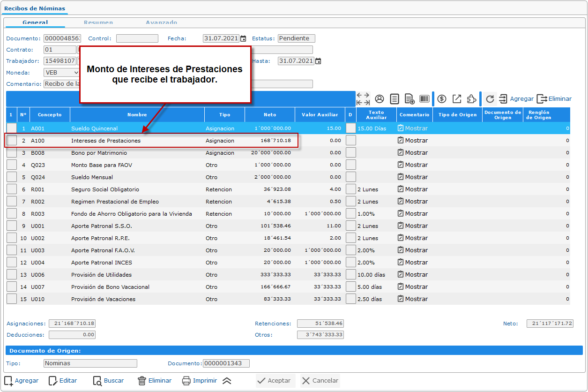Tick the D checkbox for Seguro Social Obligatorio
This screenshot has height=392, width=588.
tap(350, 189)
